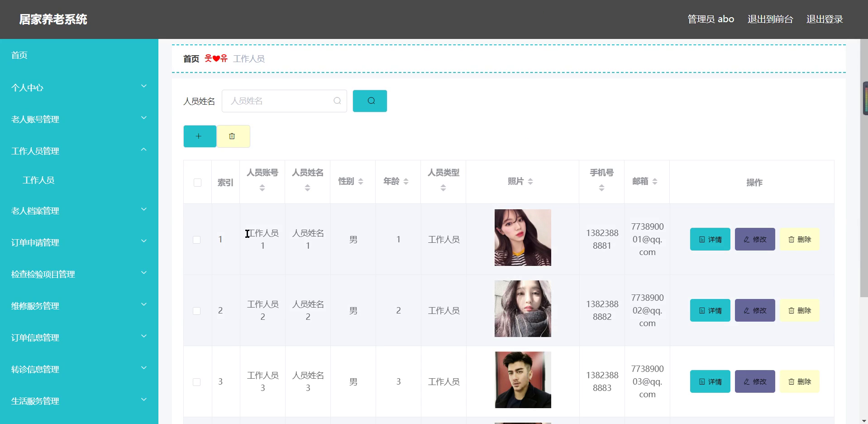Screen dimensions: 868x424
Task: Open 详情 for 工作人员1 row
Action: point(710,239)
